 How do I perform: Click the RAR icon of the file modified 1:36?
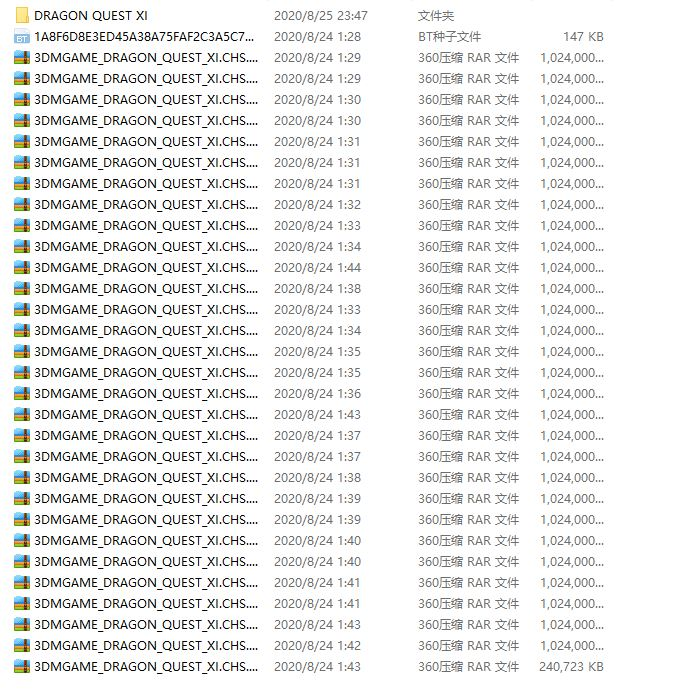coord(21,394)
